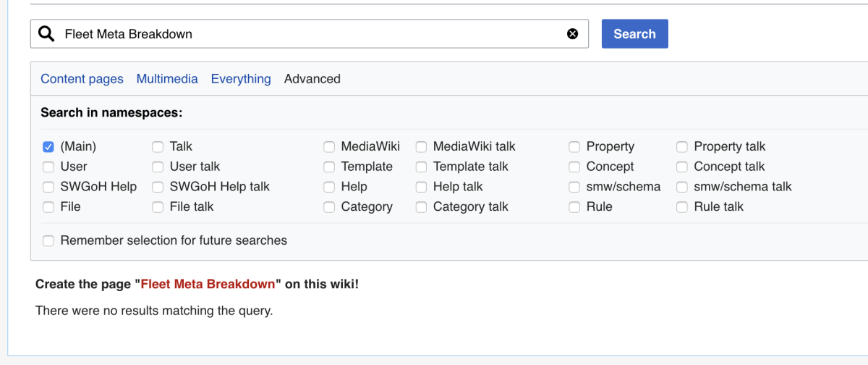The width and height of the screenshot is (868, 365).
Task: Toggle Remember selection for future searches
Action: click(48, 241)
